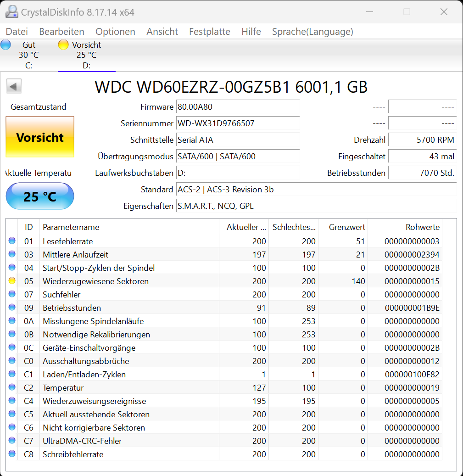463x476 pixels.
Task: Click the Übertragungsmodus field SATA/600
Action: click(x=238, y=157)
